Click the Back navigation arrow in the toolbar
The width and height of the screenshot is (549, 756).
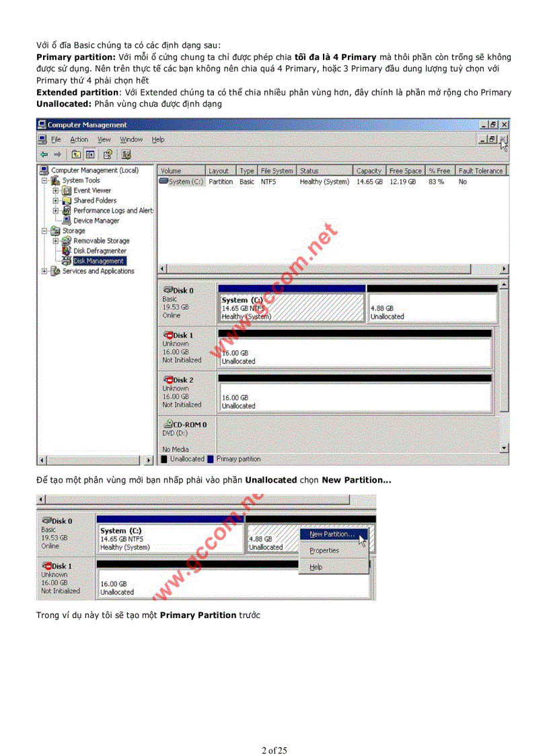(44, 154)
